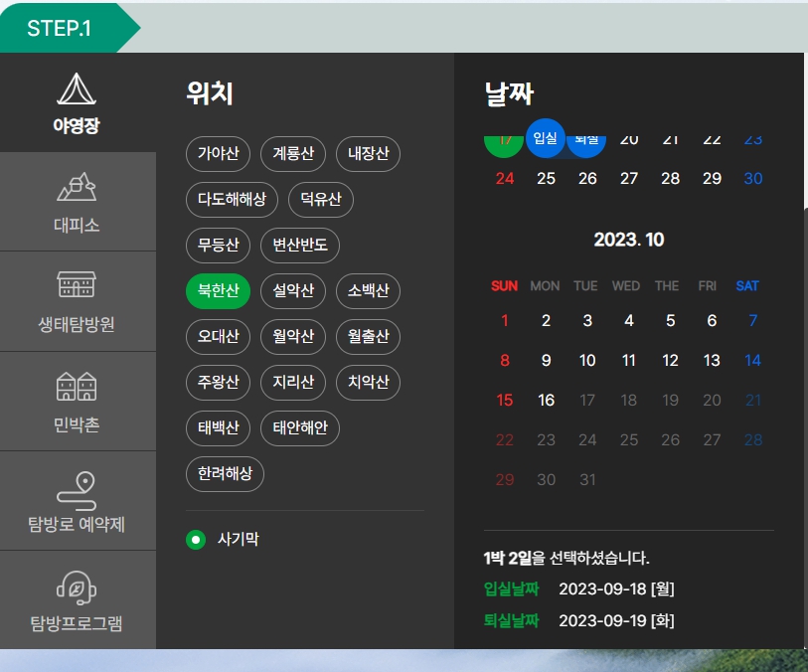Select the 사기막 radio option
Screen dimensions: 808x672
pyautogui.click(x=196, y=540)
